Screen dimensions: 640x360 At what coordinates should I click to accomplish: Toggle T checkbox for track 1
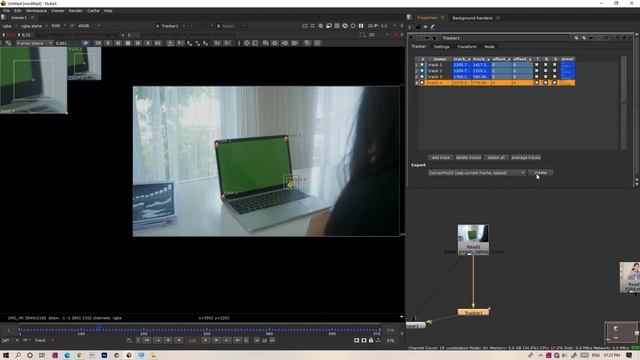pos(537,64)
